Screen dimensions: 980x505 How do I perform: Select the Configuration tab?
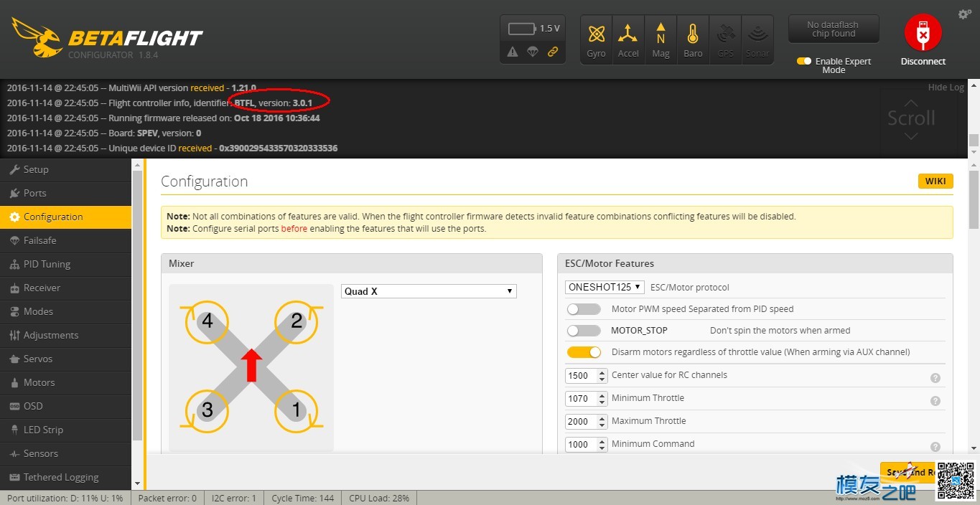[x=65, y=217]
